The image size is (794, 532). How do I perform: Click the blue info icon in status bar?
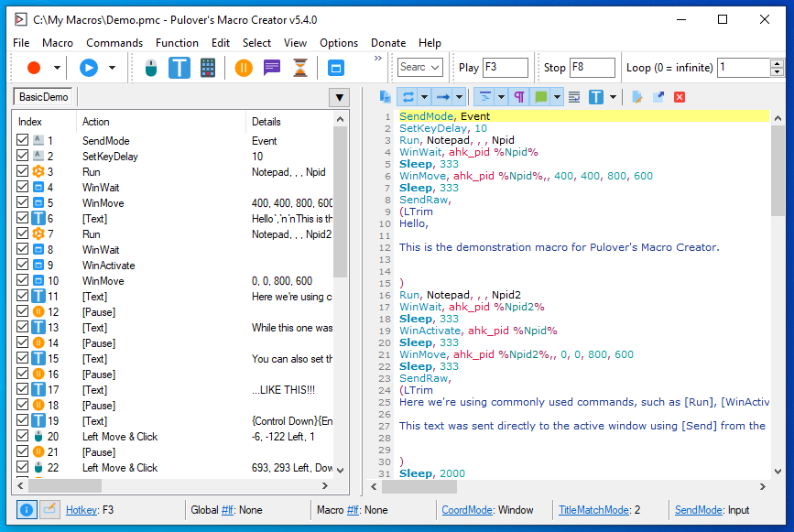[x=27, y=510]
